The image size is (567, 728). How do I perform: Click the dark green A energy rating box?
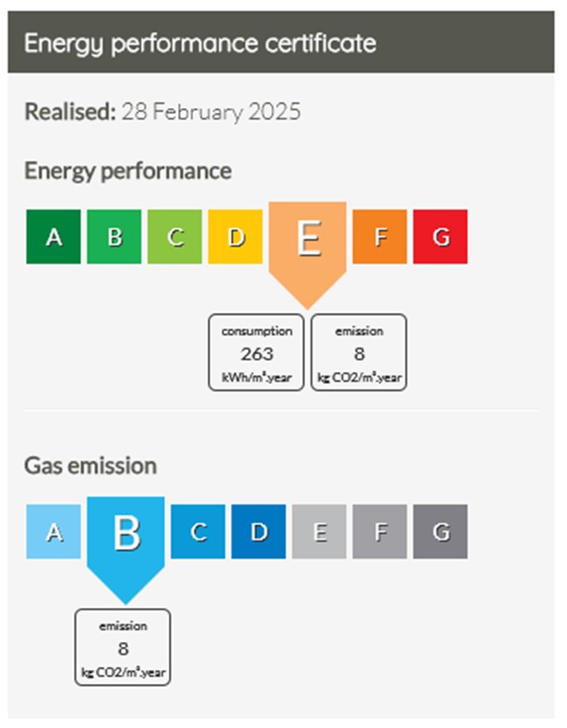click(53, 237)
